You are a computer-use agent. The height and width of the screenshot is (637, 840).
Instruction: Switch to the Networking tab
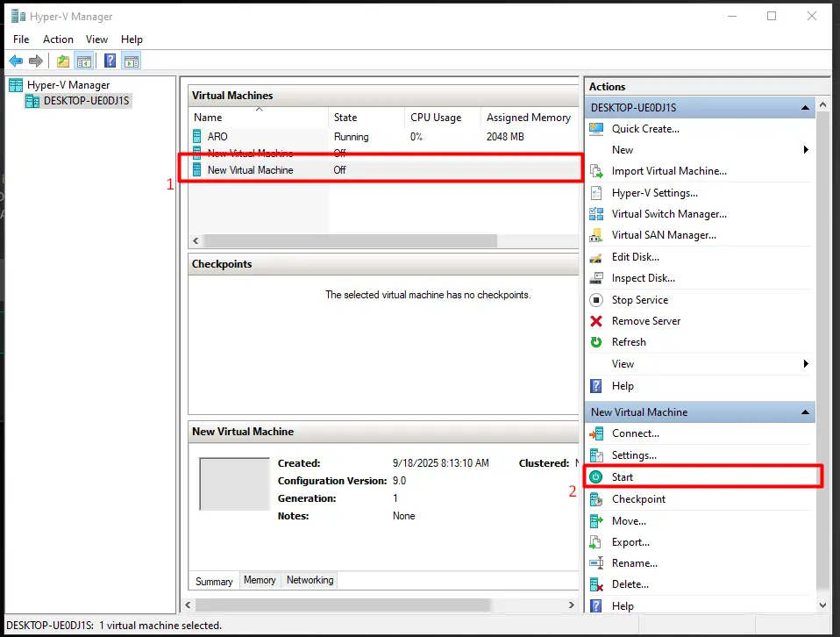coord(310,580)
